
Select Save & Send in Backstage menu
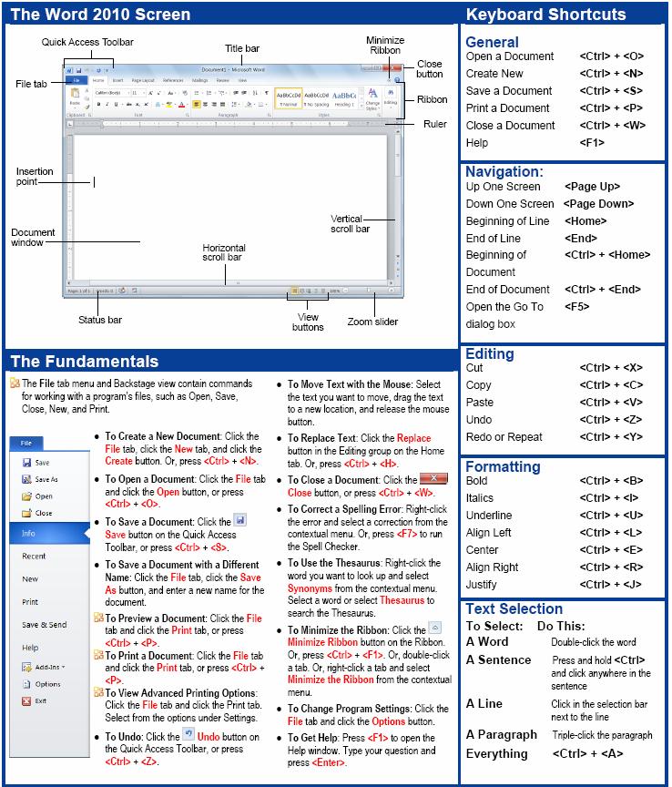pos(45,625)
